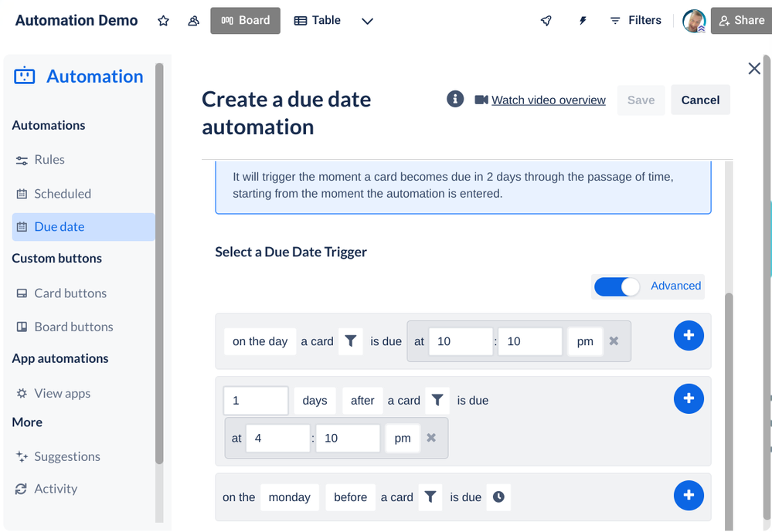
Task: Click the Advanced label
Action: point(675,286)
